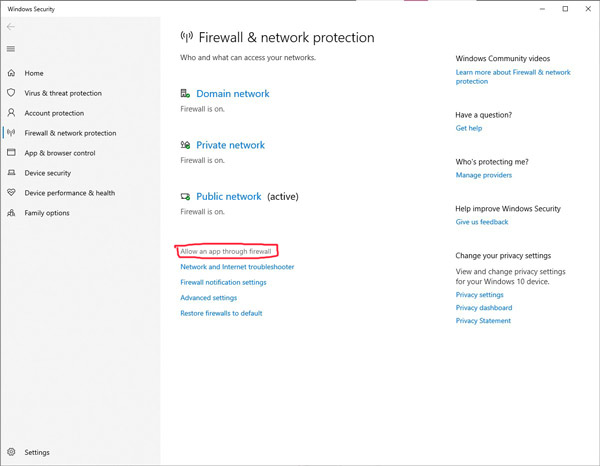The height and width of the screenshot is (466, 600).
Task: Click the Domain network building icon
Action: (185, 93)
